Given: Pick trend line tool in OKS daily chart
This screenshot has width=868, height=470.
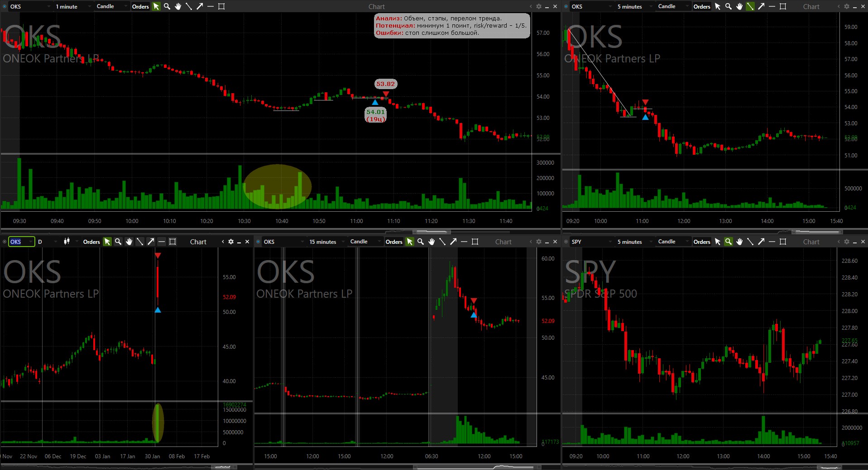Looking at the screenshot, I should [x=140, y=242].
